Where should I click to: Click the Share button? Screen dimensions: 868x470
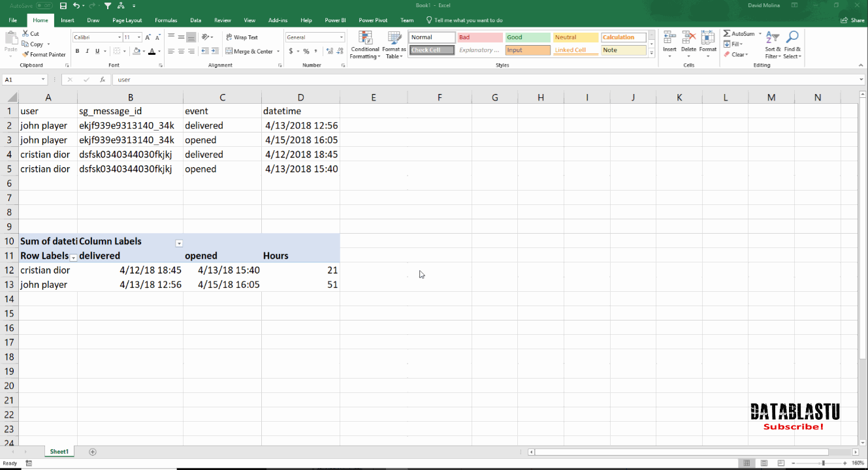(853, 20)
